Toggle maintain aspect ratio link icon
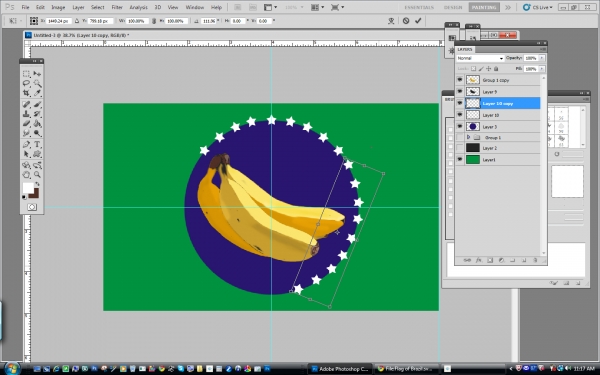 [x=154, y=21]
